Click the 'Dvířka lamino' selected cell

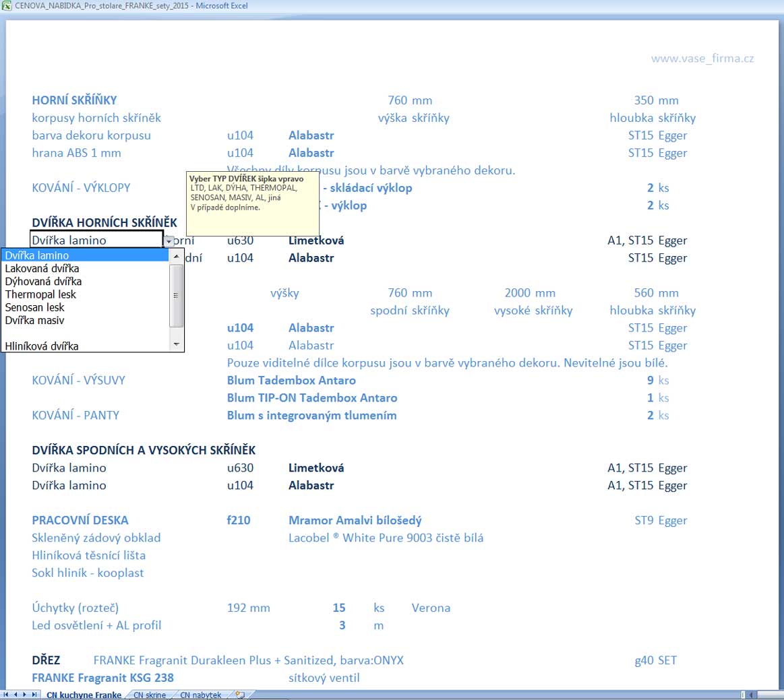[96, 241]
